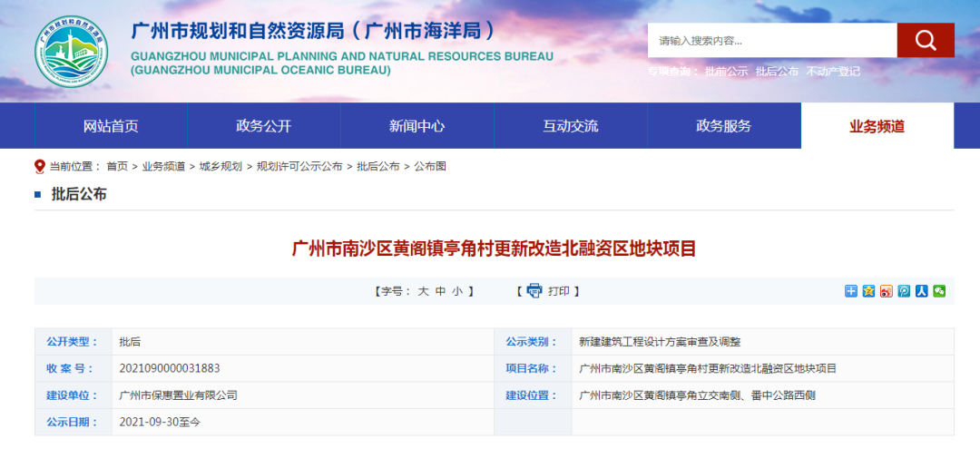Click 广州市保惠置业有限公司 cell
This screenshot has height=458, width=980.
(178, 395)
